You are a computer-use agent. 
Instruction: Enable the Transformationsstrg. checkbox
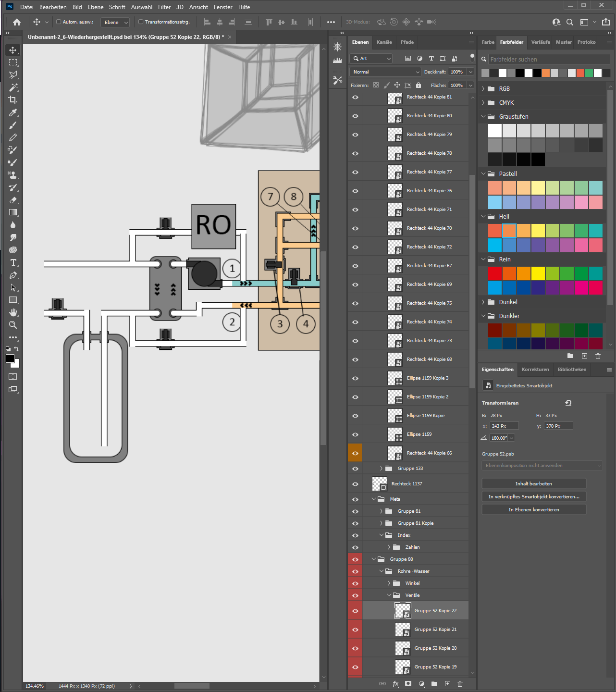coord(141,22)
